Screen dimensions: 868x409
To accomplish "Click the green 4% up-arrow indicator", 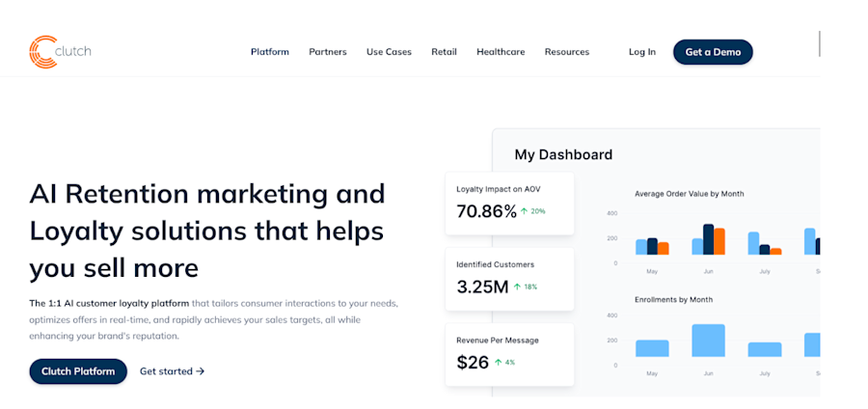I will coord(504,363).
